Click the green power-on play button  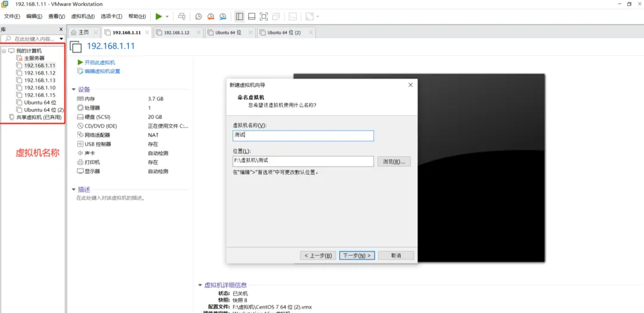tap(159, 17)
